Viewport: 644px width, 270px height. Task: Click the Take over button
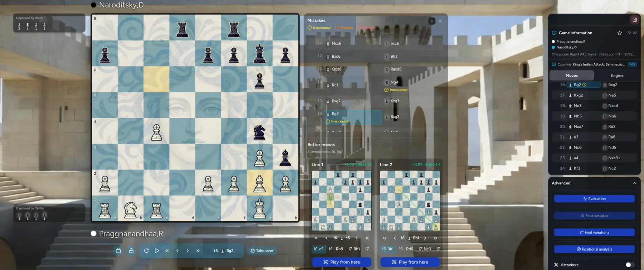[262, 251]
